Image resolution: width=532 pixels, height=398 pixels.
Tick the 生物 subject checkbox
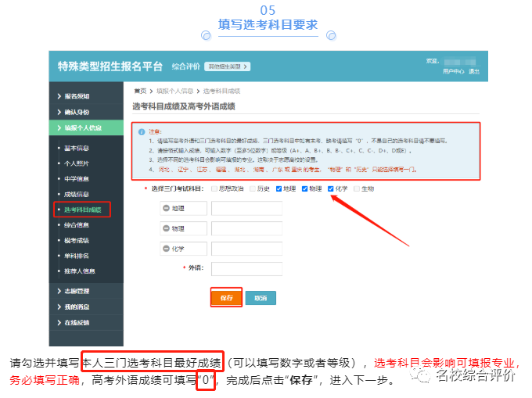click(357, 188)
